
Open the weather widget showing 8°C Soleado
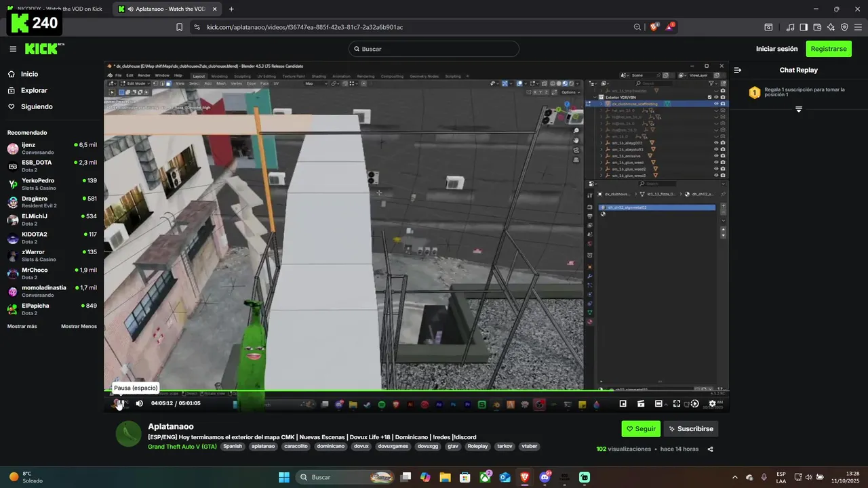[x=26, y=477]
